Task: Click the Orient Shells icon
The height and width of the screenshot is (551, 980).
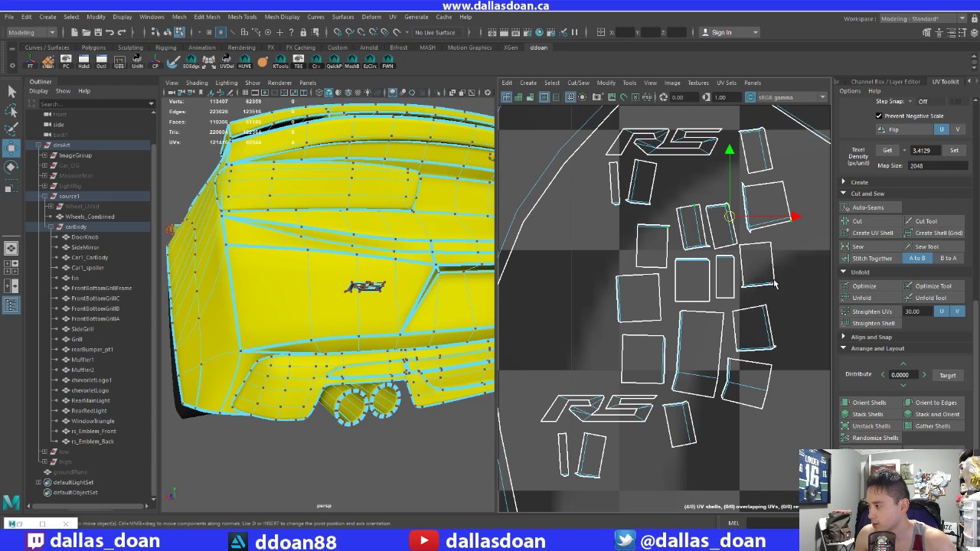Action: pyautogui.click(x=845, y=403)
